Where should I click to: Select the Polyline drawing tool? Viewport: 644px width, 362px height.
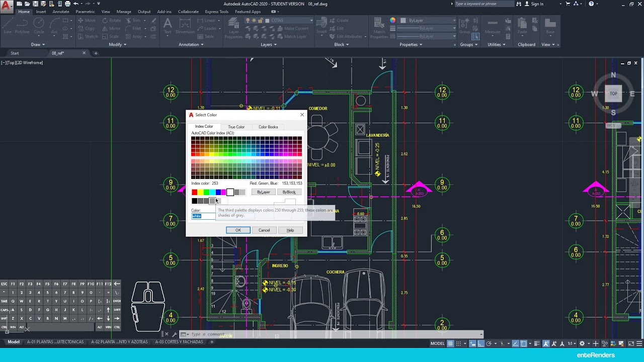22,25
